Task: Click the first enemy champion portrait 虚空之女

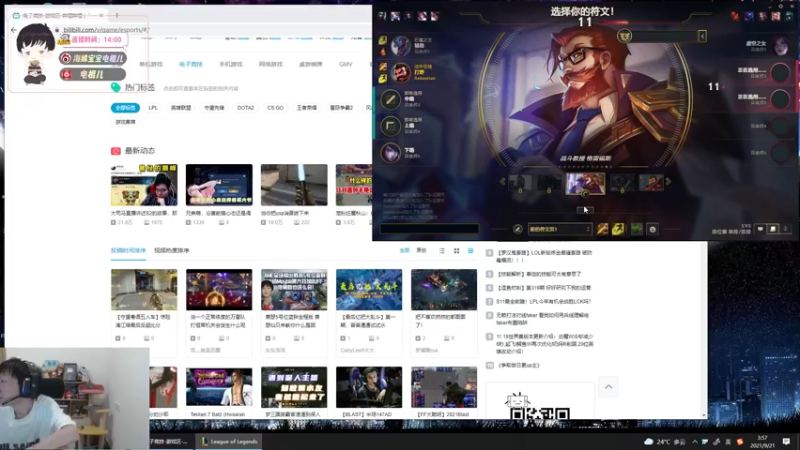Action: tap(780, 46)
